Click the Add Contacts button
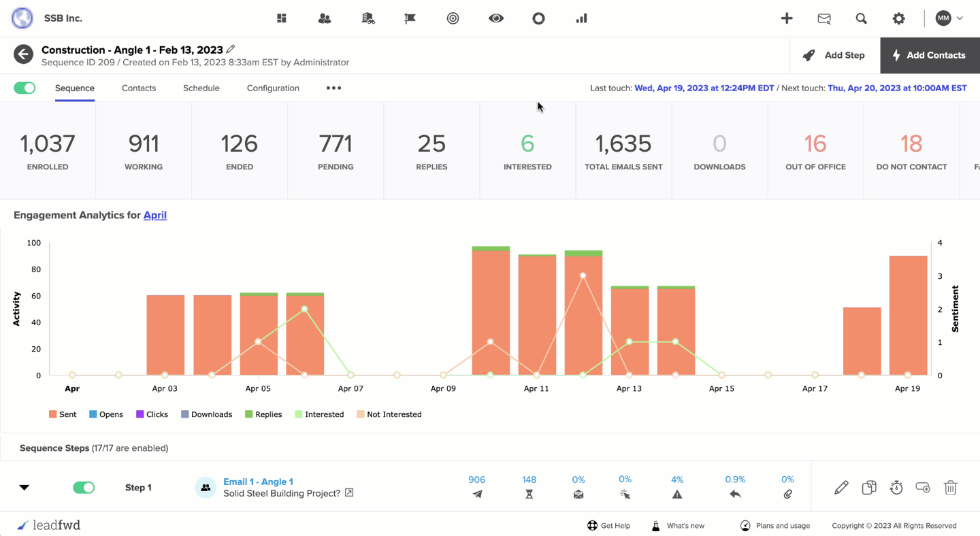The image size is (980, 536). pyautogui.click(x=930, y=55)
